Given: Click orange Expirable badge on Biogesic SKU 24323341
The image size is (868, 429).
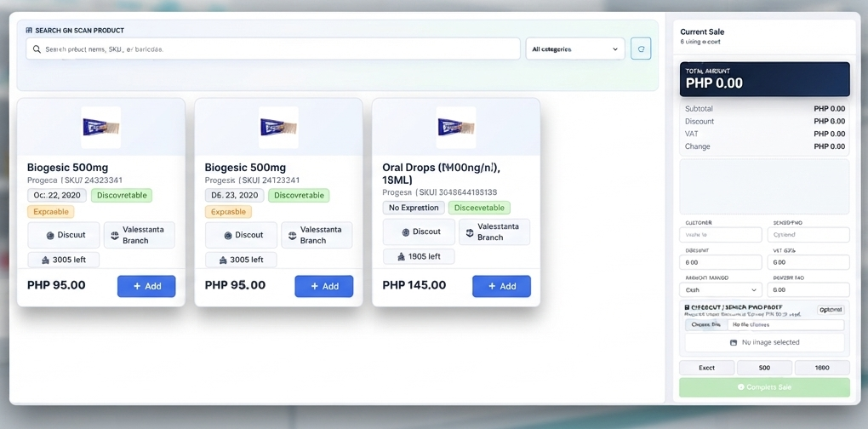Looking at the screenshot, I should 51,211.
